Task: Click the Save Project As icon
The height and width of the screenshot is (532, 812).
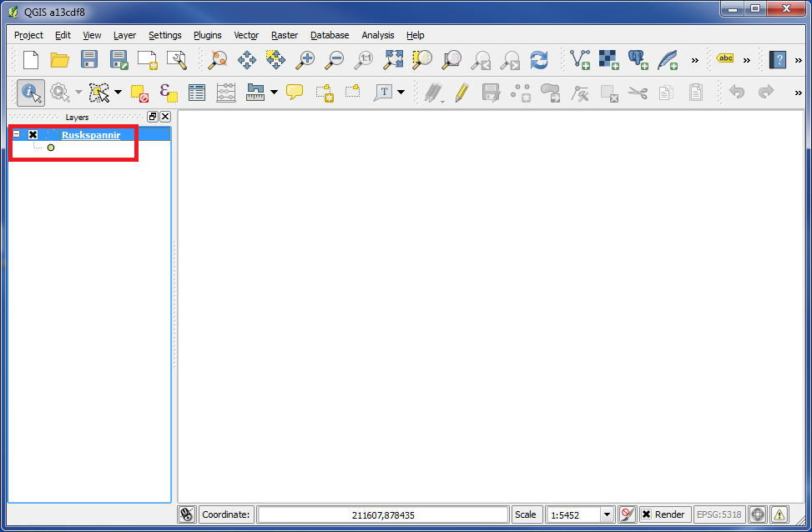Action: pos(119,60)
